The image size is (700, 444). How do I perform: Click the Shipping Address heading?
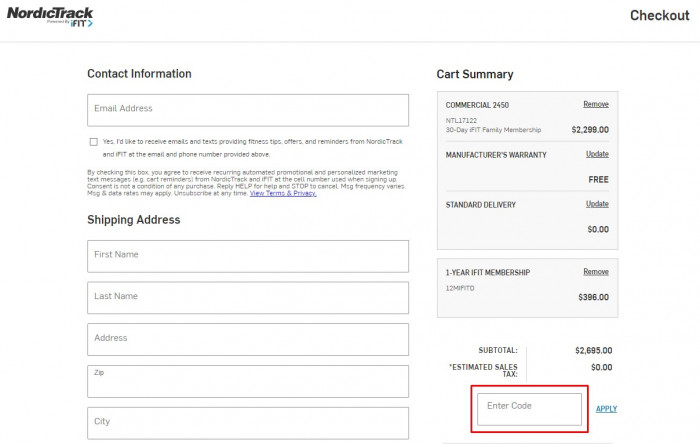133,220
